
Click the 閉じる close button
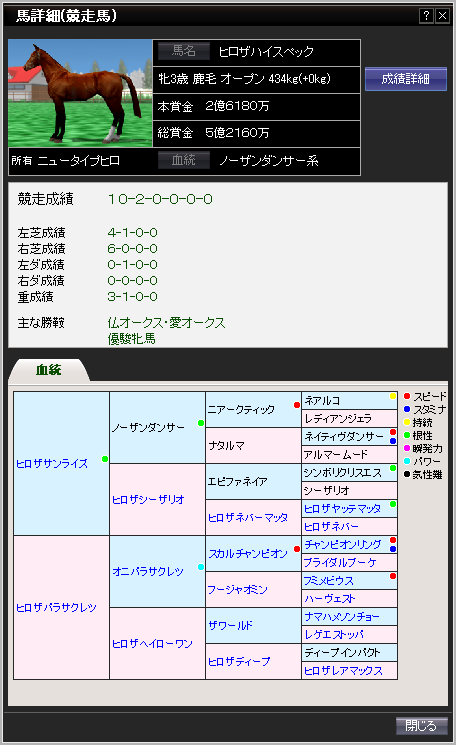pyautogui.click(x=422, y=726)
